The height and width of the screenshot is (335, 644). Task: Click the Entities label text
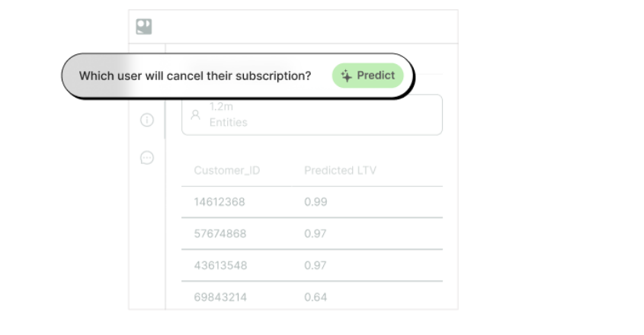pyautogui.click(x=229, y=123)
